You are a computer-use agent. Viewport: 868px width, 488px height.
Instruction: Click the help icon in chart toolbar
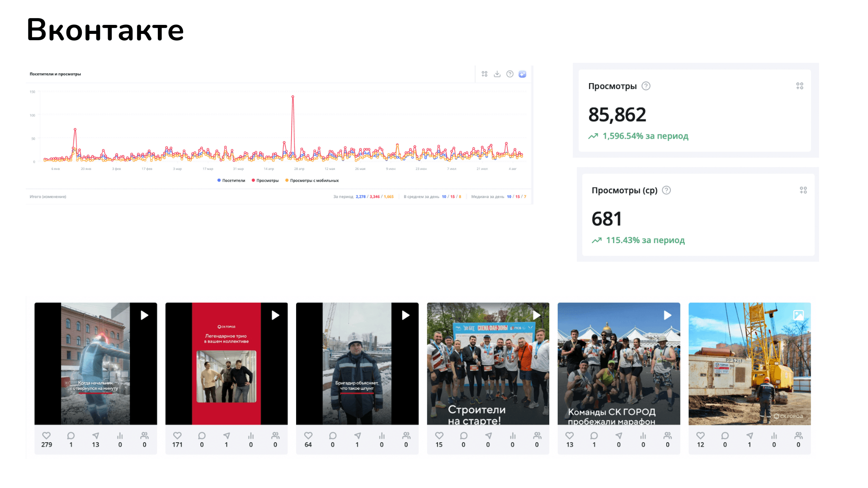click(509, 74)
